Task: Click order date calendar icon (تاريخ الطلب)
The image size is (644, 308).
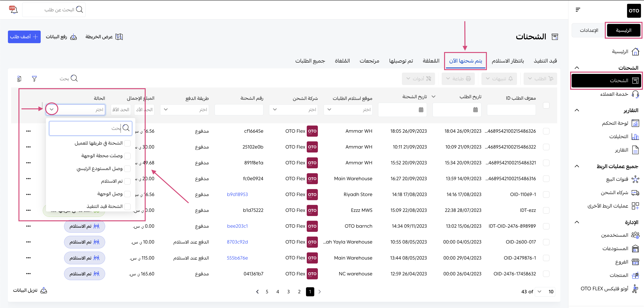Action: pos(475,110)
